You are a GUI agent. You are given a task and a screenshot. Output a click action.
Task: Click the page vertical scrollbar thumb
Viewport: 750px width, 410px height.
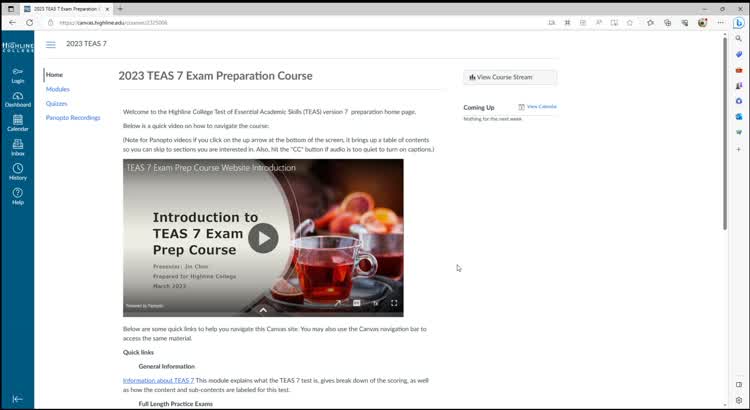(x=725, y=133)
